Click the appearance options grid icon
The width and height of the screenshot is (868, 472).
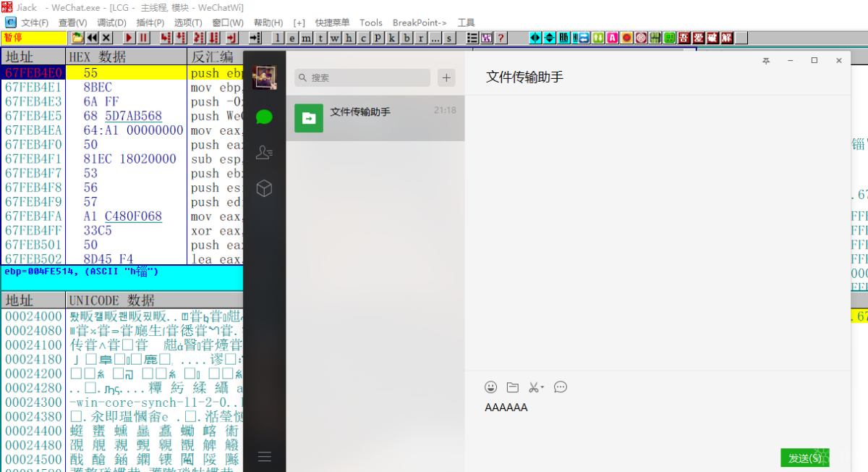[x=486, y=38]
